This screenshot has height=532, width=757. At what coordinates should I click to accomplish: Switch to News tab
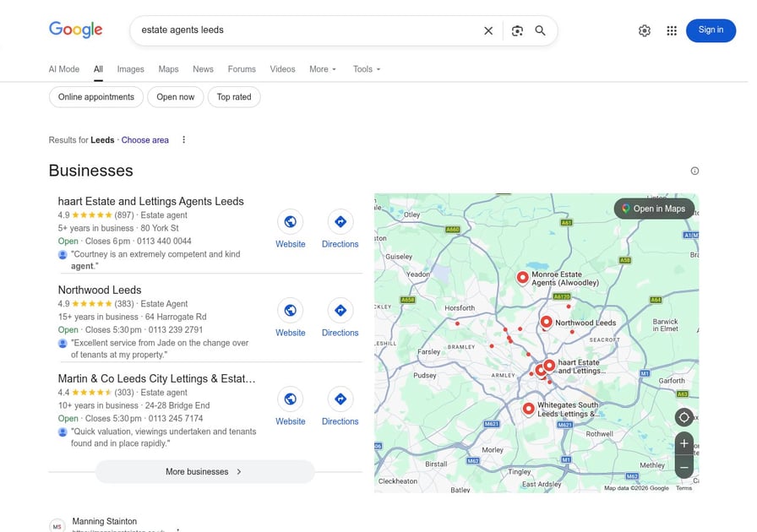(203, 69)
